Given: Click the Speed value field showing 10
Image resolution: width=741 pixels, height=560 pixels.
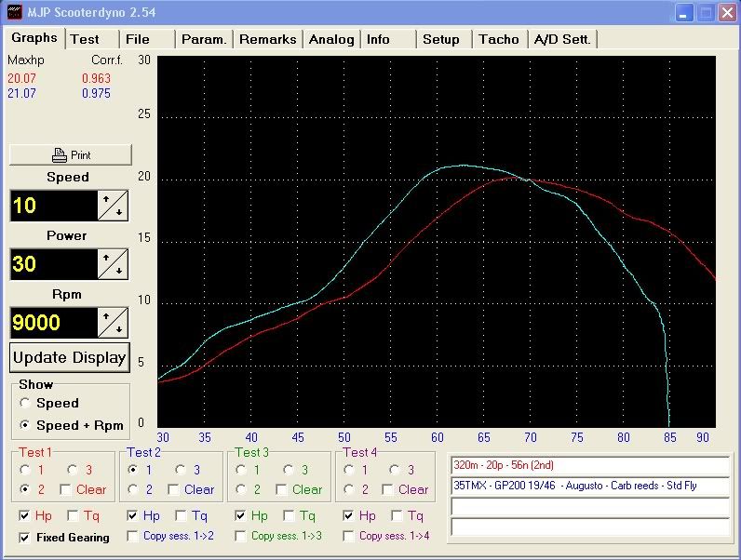Looking at the screenshot, I should tap(53, 206).
